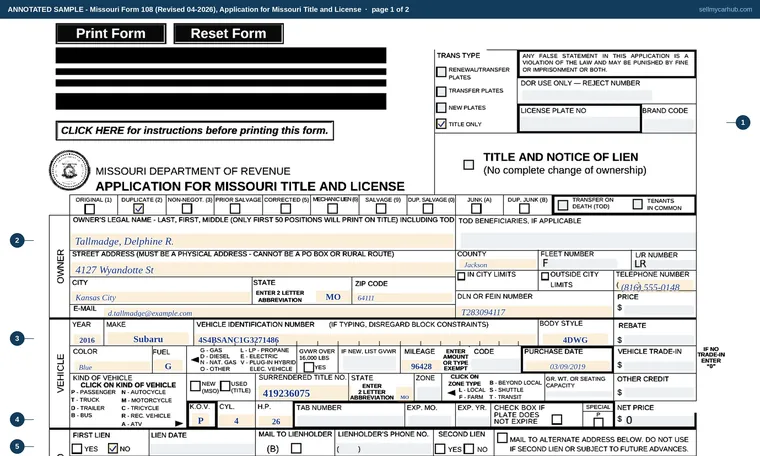Click the owner's legal name field

coord(262,241)
